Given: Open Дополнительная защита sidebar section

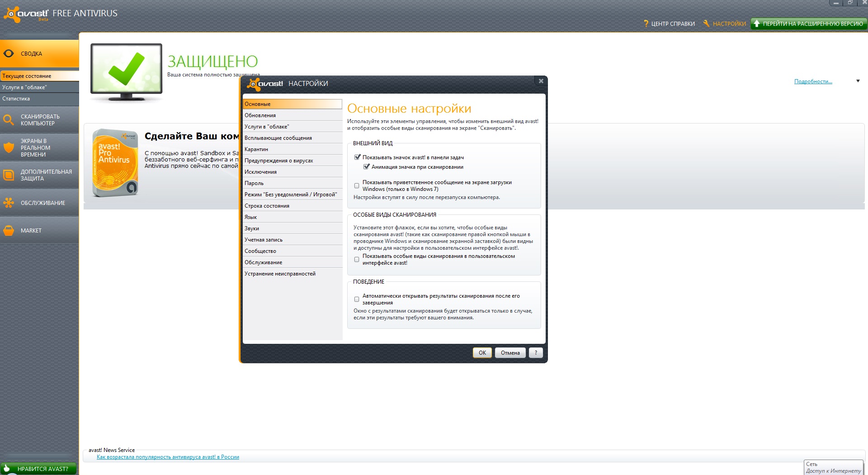Looking at the screenshot, I should coord(39,175).
